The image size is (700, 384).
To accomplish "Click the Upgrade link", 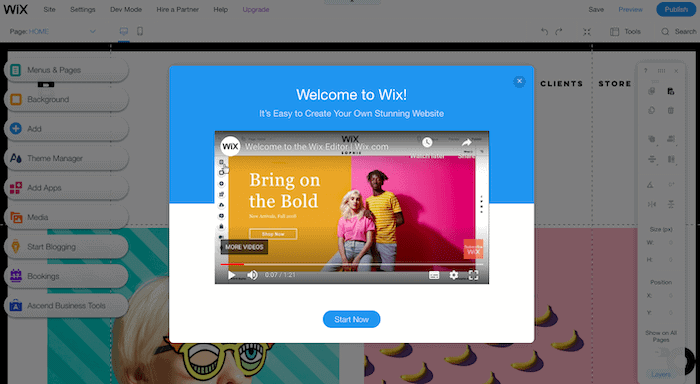I will coord(256,9).
